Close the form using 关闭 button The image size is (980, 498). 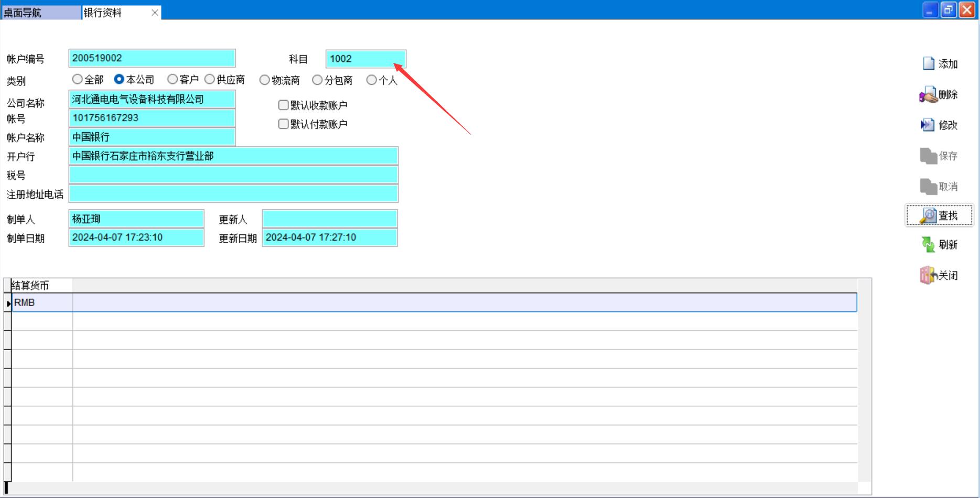[x=939, y=275]
